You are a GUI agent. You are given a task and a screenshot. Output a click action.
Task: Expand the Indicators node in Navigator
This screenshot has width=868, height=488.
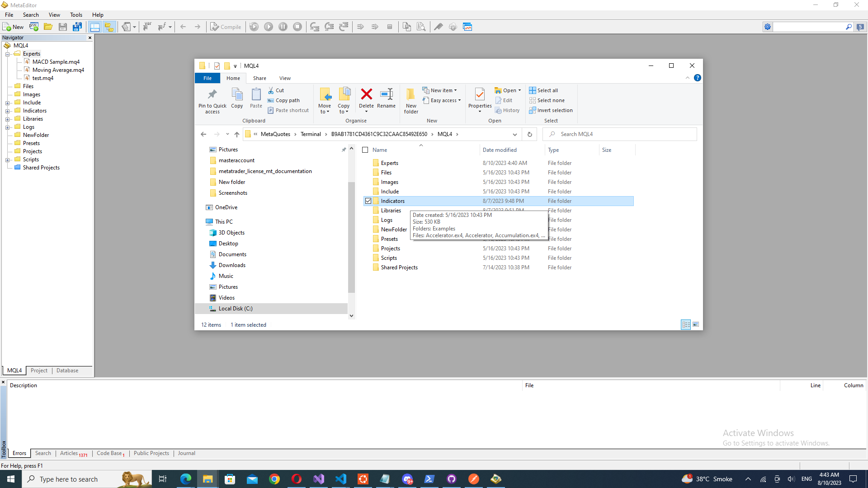8,111
